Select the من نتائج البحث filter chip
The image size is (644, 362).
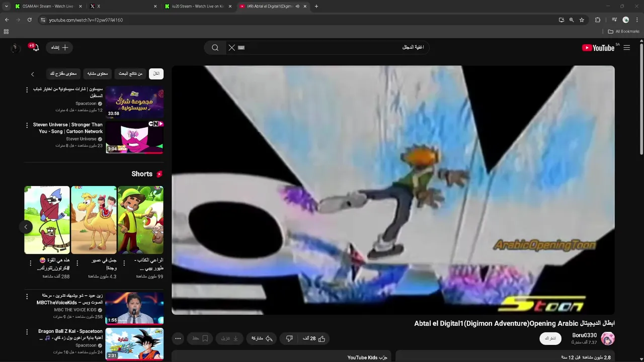[x=130, y=73]
